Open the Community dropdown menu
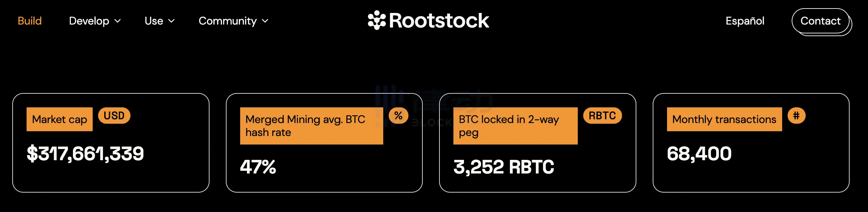Screen dimensions: 868x212 click(233, 21)
